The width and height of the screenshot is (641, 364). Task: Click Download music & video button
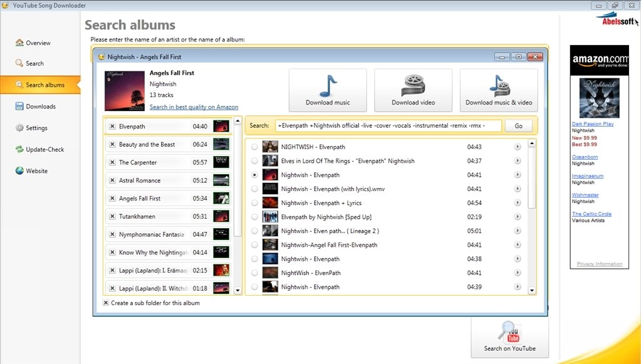coord(499,90)
